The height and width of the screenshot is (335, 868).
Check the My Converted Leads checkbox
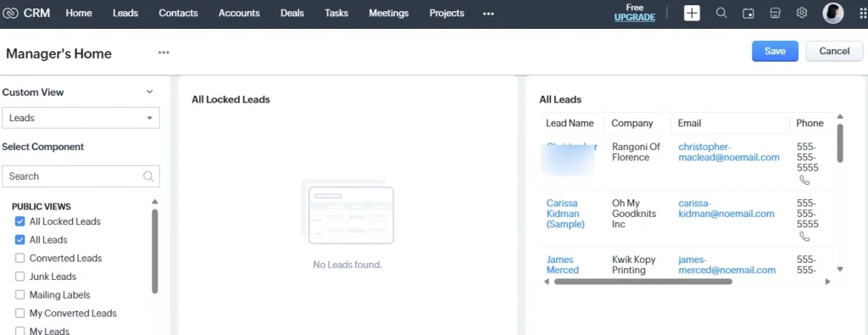[x=20, y=314]
